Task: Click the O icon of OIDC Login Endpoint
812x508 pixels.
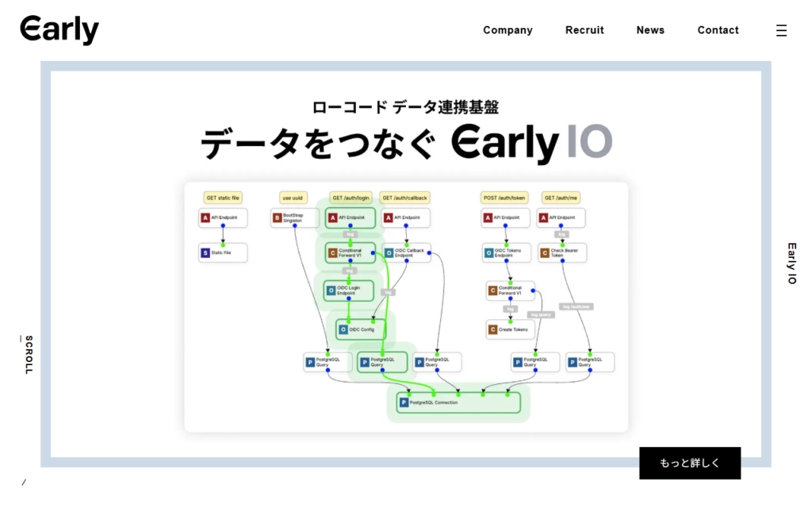Action: click(331, 291)
